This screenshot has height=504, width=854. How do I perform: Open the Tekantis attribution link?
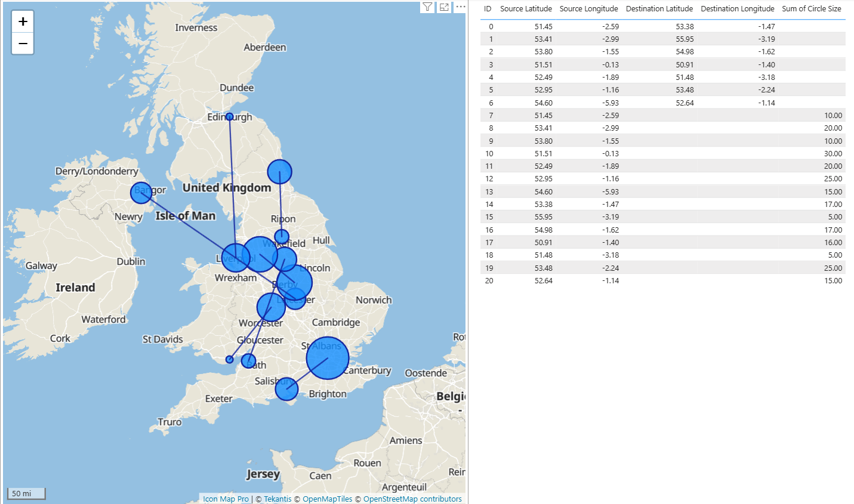click(278, 499)
